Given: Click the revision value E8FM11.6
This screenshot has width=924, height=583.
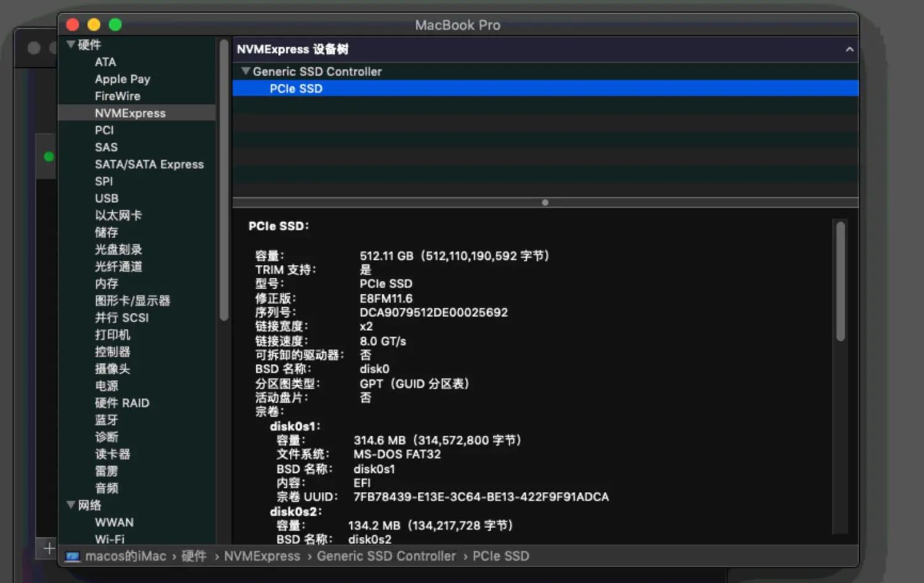Looking at the screenshot, I should click(x=386, y=299).
